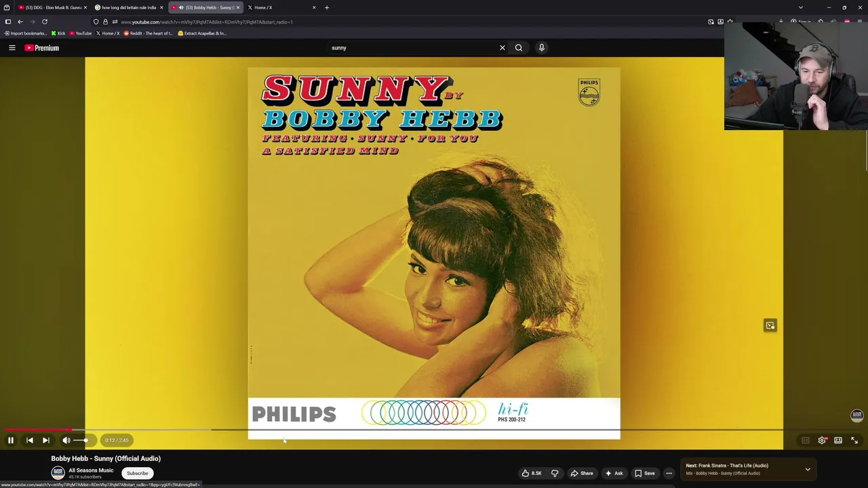868x488 pixels.
Task: Subscribe to All Seasons Music
Action: coord(138,473)
